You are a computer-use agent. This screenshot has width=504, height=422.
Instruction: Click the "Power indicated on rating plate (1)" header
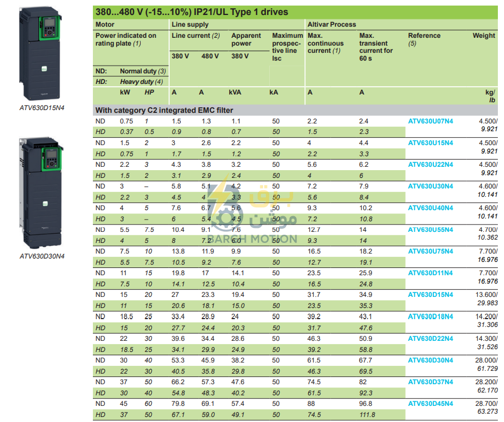(x=126, y=39)
